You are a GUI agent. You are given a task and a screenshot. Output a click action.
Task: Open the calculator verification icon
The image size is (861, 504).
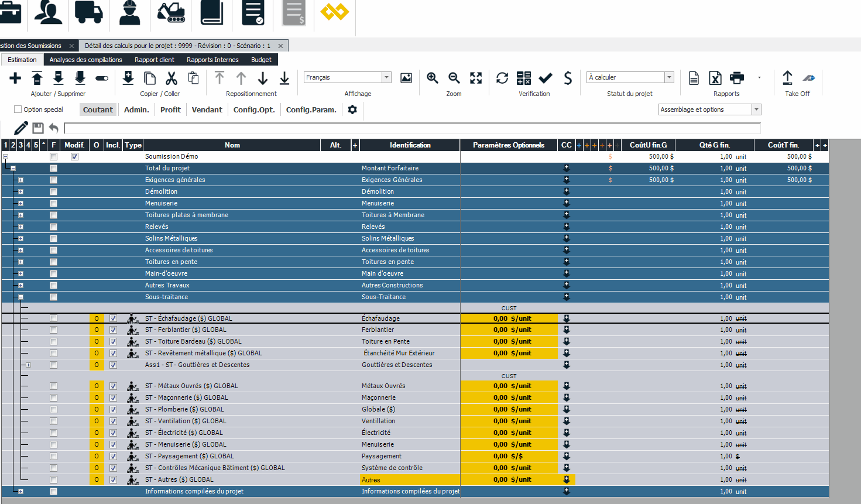[524, 78]
